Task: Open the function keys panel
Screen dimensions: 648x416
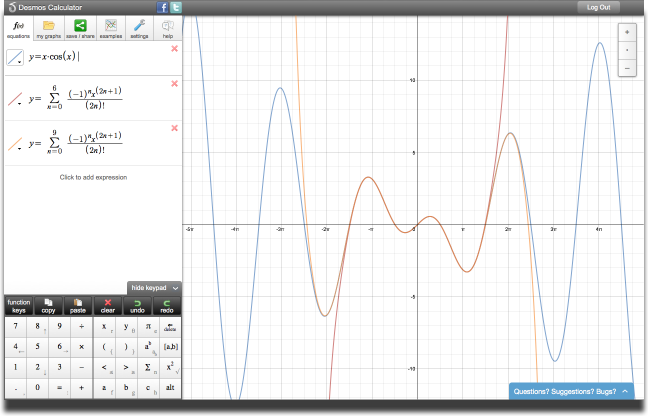Action: (x=19, y=306)
